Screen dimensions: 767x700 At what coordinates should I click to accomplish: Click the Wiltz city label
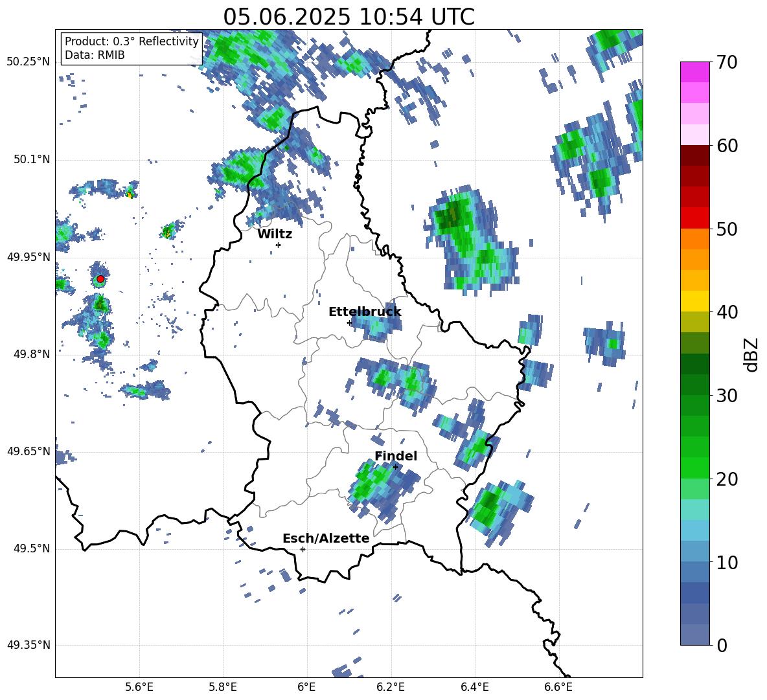pyautogui.click(x=275, y=234)
